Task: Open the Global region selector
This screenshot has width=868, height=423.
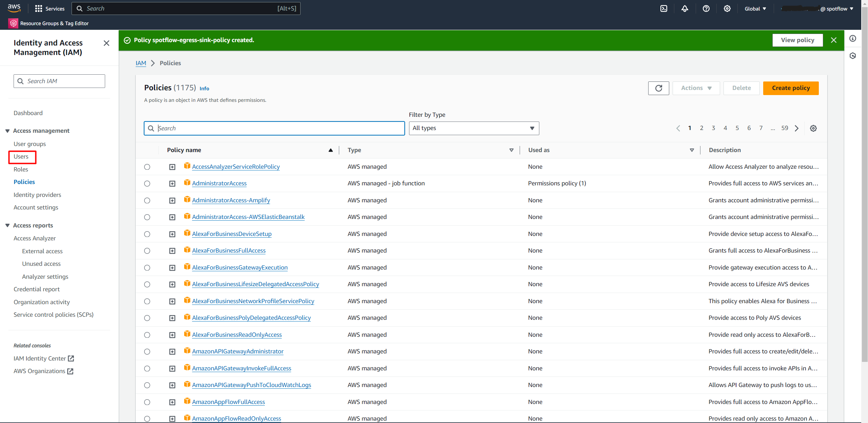Action: (755, 9)
